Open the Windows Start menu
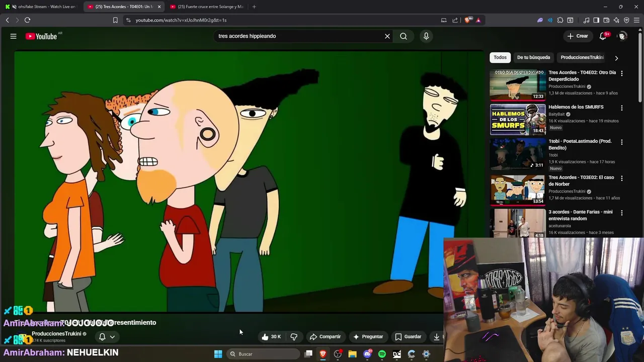The image size is (644, 362). point(218,354)
